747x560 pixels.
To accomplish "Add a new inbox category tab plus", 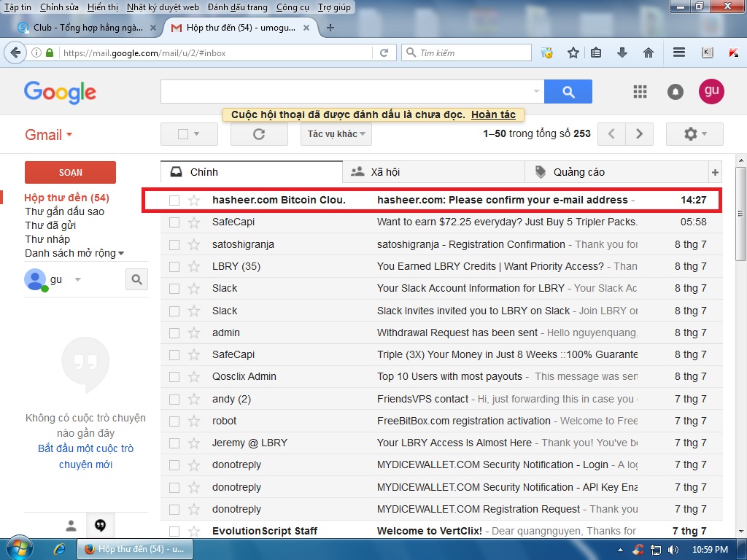I will 715,172.
